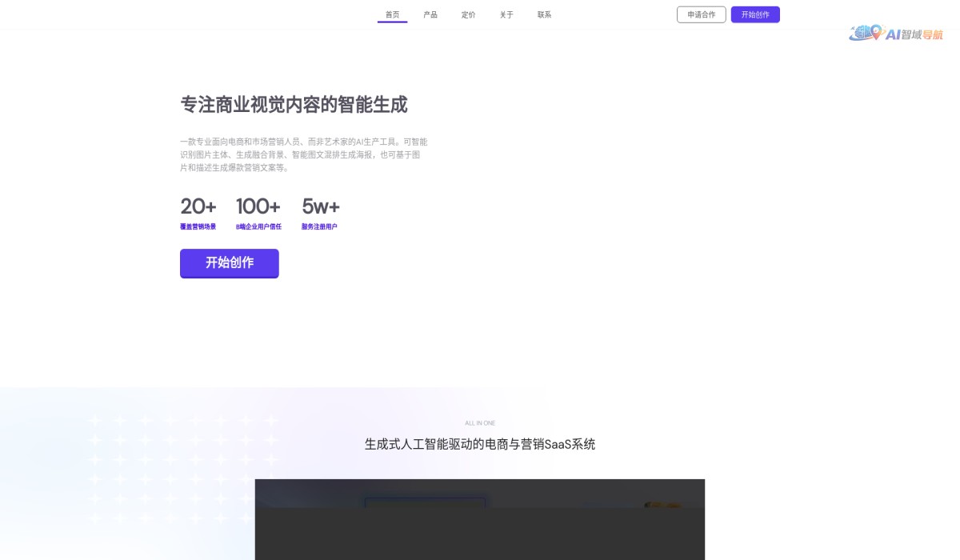Image resolution: width=960 pixels, height=560 pixels.
Task: Select 联系 in the navigation bar
Action: pyautogui.click(x=544, y=14)
